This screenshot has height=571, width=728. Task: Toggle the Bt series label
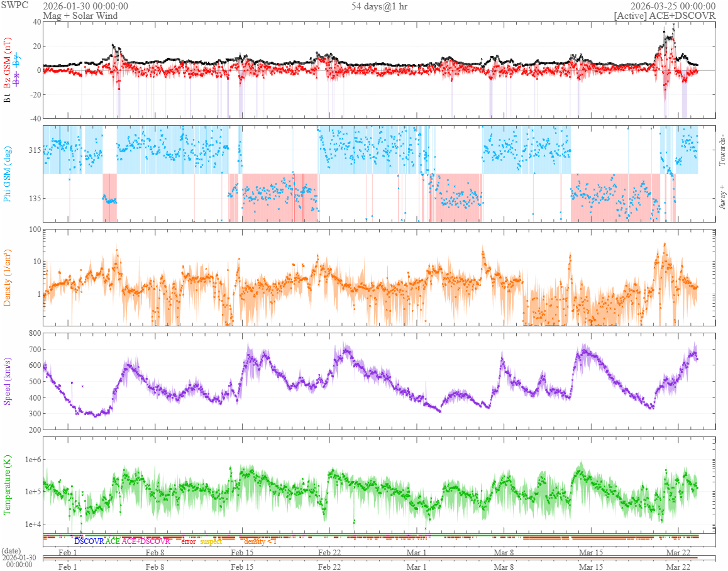7,97
